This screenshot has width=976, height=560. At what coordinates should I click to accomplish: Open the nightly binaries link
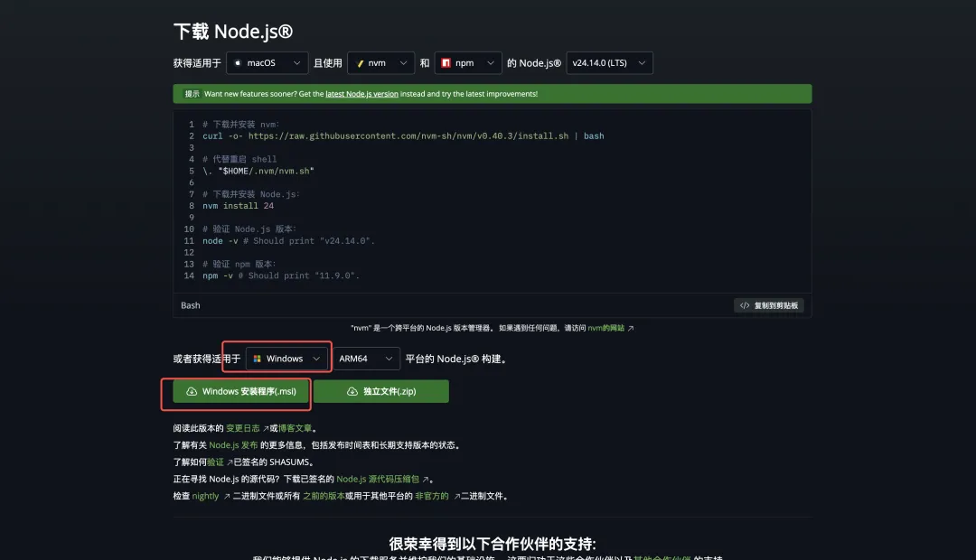[x=205, y=496]
